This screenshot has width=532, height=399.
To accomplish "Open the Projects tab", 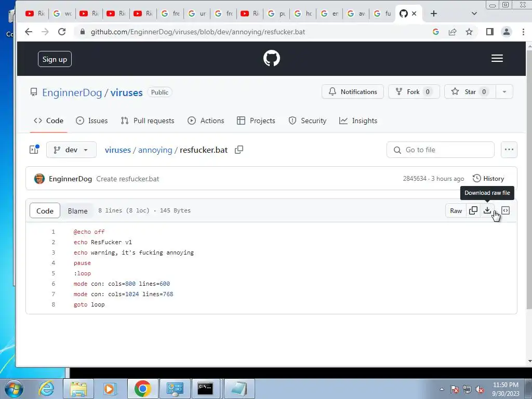I will [x=256, y=121].
